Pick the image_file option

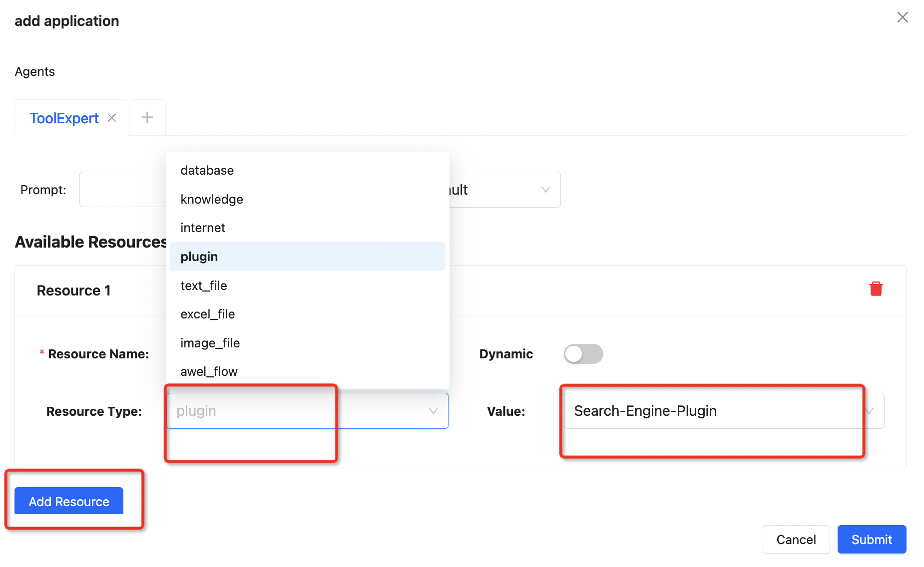click(210, 343)
